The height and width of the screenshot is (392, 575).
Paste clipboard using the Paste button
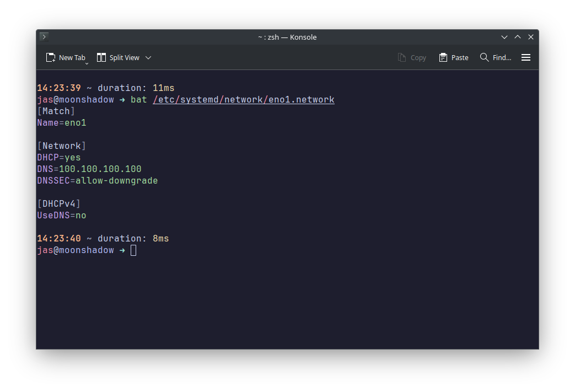(x=453, y=57)
